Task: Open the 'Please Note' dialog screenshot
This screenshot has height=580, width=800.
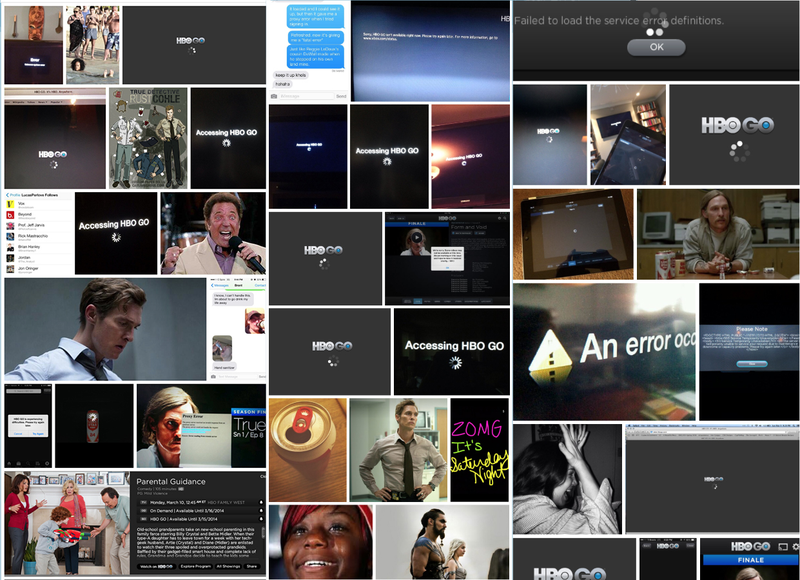Action: (749, 352)
